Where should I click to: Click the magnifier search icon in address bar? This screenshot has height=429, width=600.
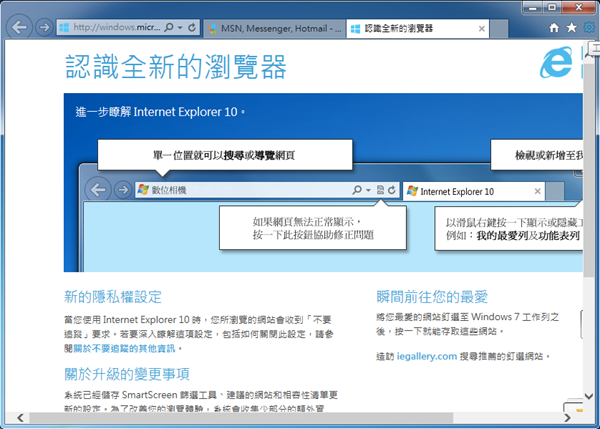click(167, 28)
